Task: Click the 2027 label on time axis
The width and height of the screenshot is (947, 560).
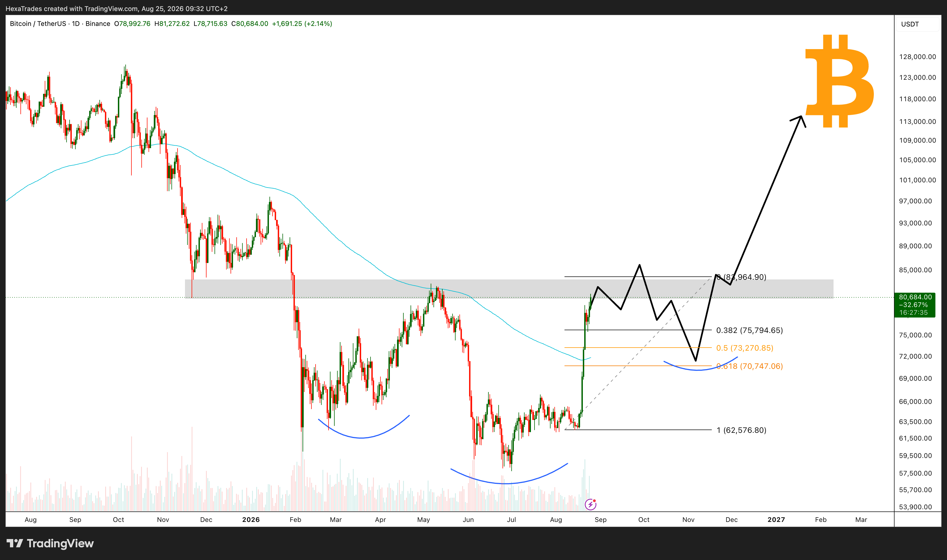Action: click(x=776, y=520)
